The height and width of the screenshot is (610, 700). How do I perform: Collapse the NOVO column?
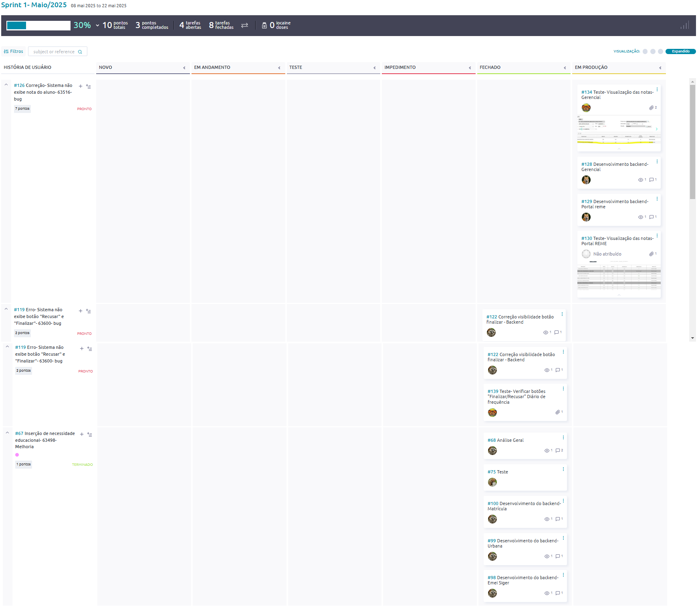[x=184, y=68]
